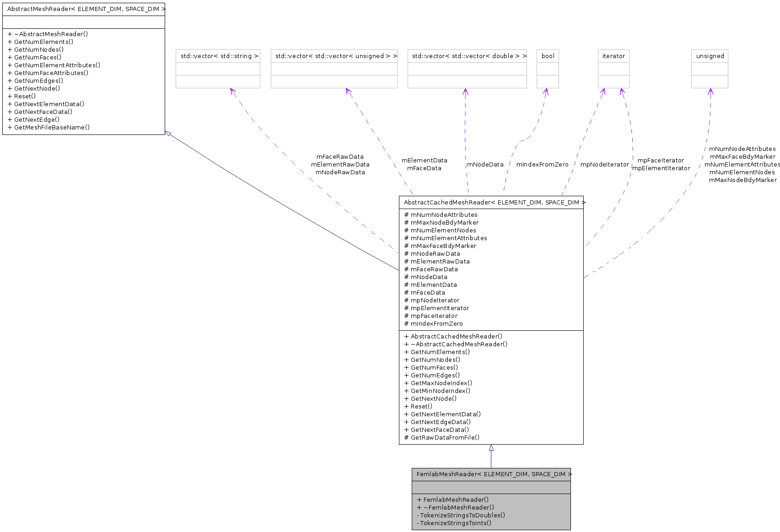Click '# mNumElementNodes' attribute text
Viewport: 780px width, 532px height.
(x=440, y=230)
